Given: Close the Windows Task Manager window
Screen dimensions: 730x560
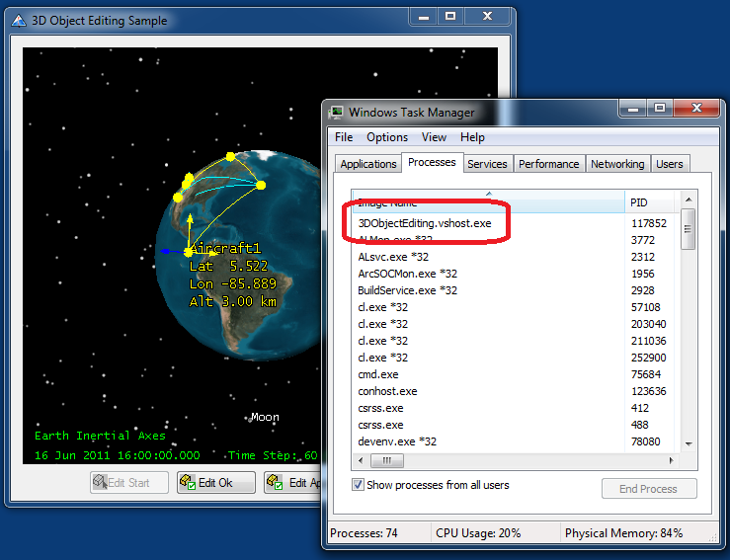Looking at the screenshot, I should pyautogui.click(x=698, y=111).
